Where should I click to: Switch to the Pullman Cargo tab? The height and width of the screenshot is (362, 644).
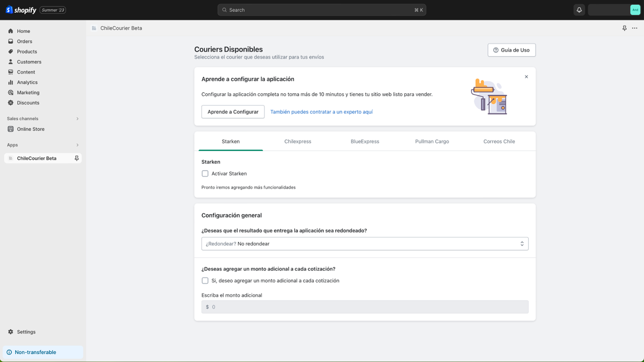point(432,142)
